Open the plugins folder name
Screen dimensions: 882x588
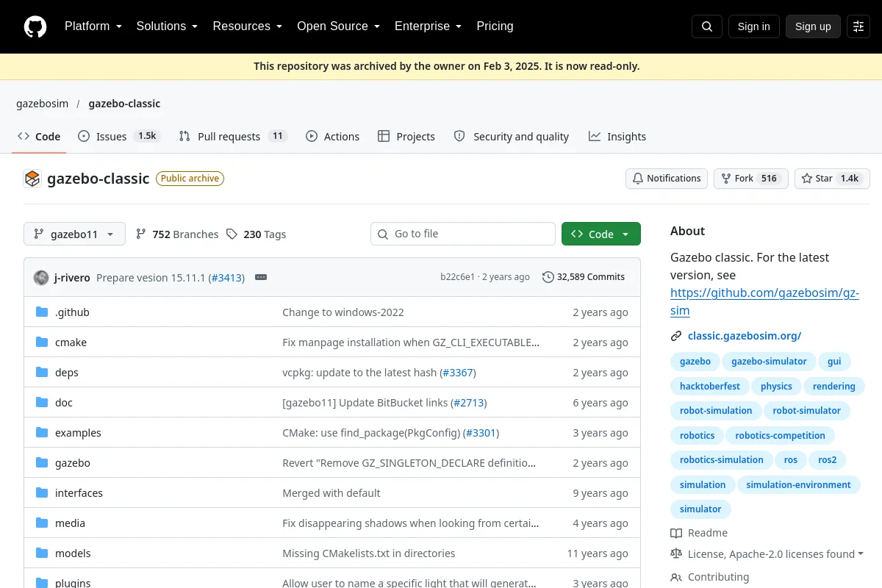coord(73,583)
